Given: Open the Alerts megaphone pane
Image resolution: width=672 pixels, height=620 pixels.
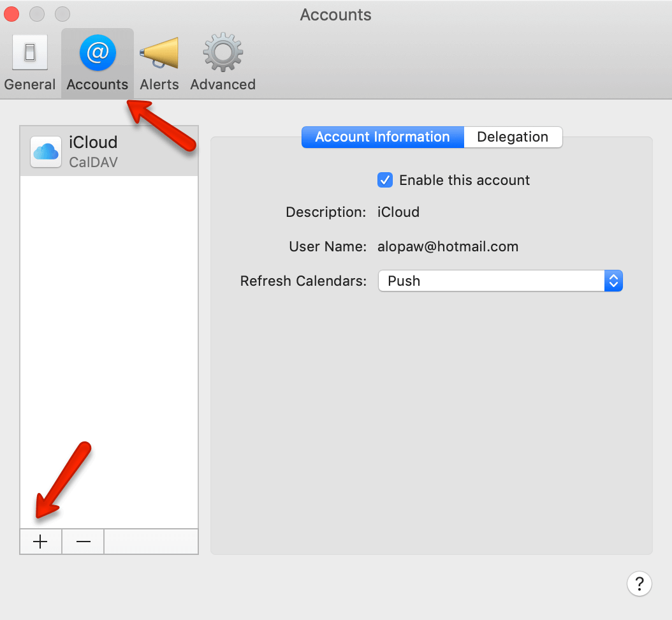Looking at the screenshot, I should pyautogui.click(x=159, y=63).
